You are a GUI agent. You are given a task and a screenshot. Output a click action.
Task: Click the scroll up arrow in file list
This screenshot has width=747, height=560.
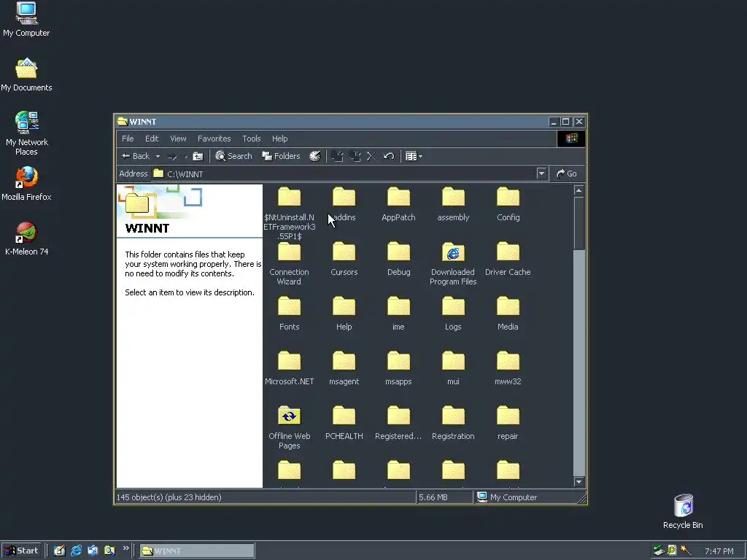(578, 191)
